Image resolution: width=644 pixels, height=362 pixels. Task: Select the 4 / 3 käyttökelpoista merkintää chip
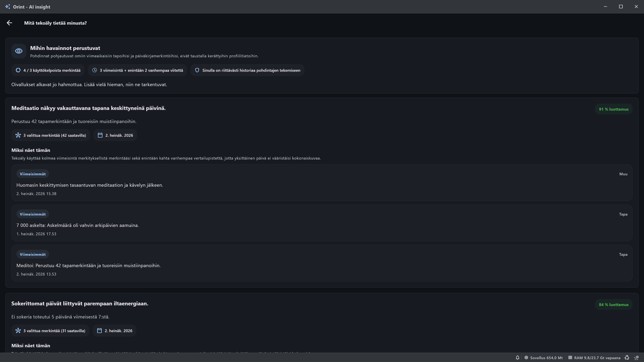coord(48,70)
